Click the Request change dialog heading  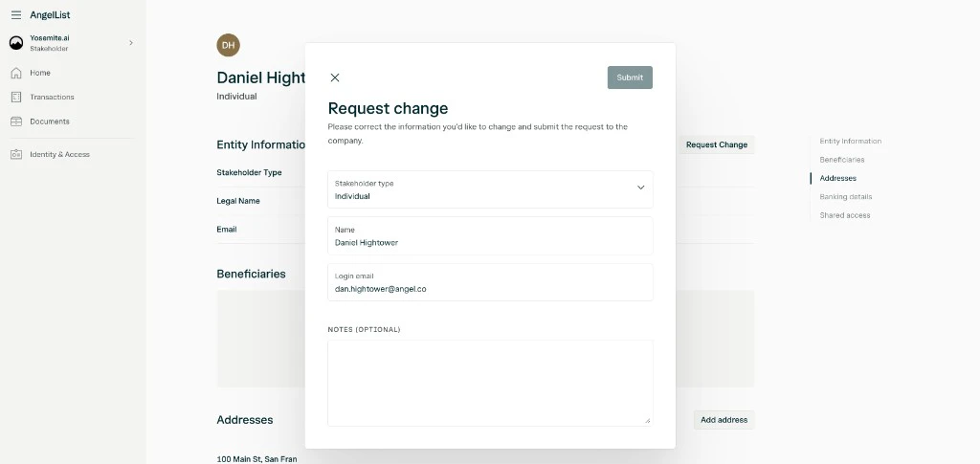389,108
